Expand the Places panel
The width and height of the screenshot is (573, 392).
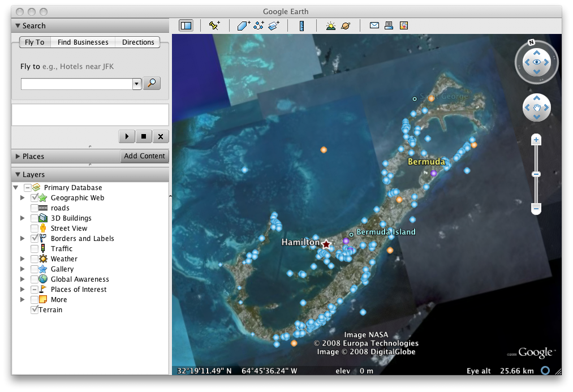[18, 156]
